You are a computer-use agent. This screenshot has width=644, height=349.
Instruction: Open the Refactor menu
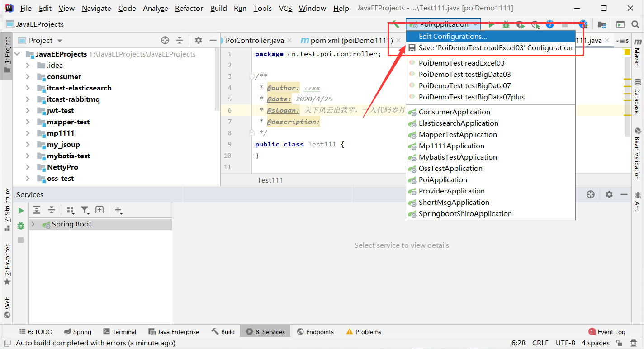pyautogui.click(x=189, y=8)
